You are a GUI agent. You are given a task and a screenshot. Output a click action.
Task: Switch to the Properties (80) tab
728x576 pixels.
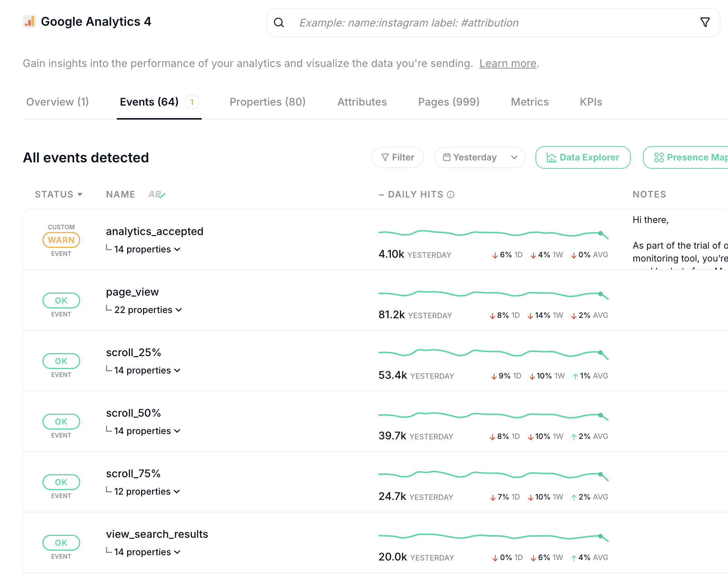pos(268,102)
